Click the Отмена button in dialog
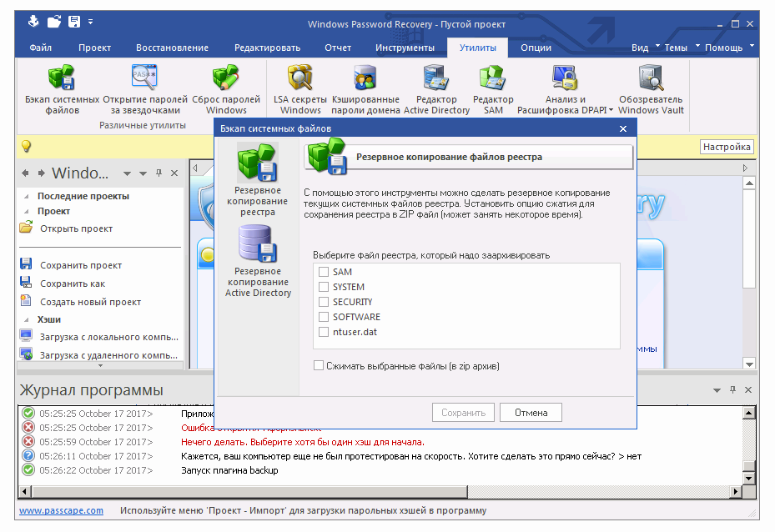The width and height of the screenshot is (775, 532). pos(530,412)
